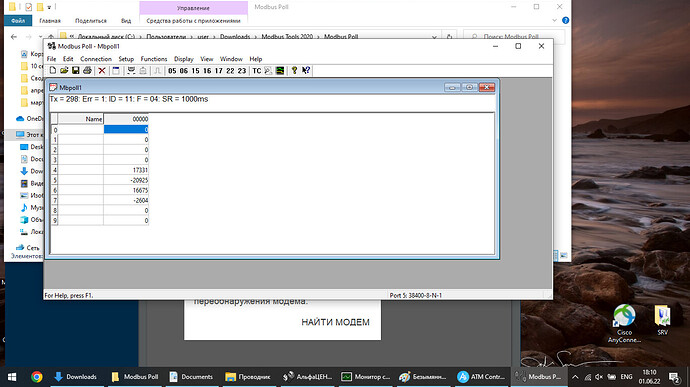Click the red X delete icon
The height and width of the screenshot is (387, 690).
point(102,70)
